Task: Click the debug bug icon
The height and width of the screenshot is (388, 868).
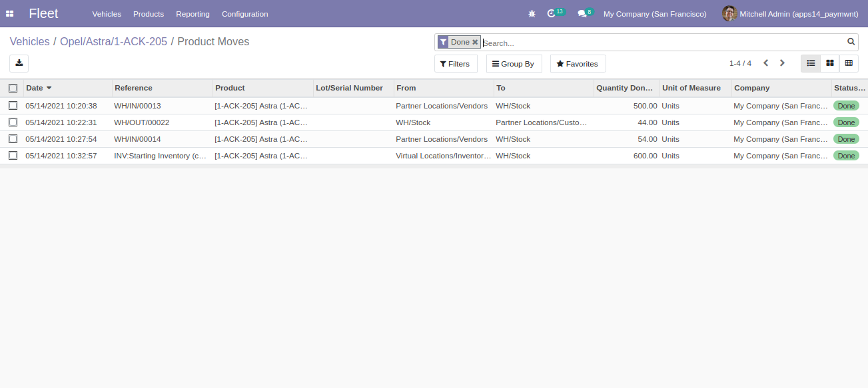Action: tap(532, 14)
